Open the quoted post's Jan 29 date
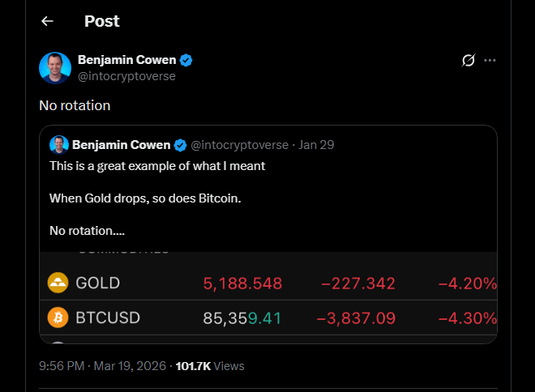Viewport: 535px width, 392px height. 316,145
